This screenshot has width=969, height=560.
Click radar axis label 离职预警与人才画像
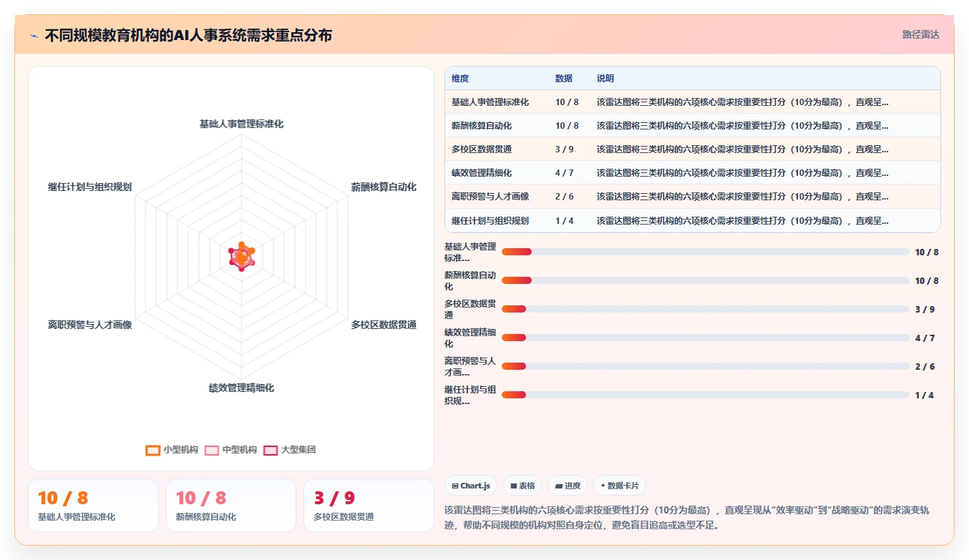point(90,325)
